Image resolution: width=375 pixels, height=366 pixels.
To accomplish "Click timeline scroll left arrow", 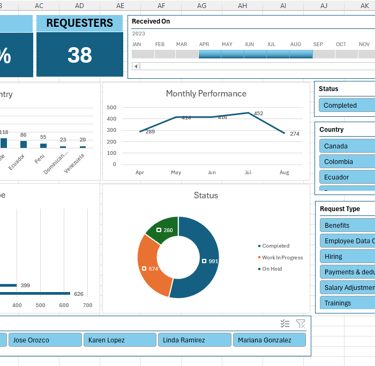I will point(136,66).
